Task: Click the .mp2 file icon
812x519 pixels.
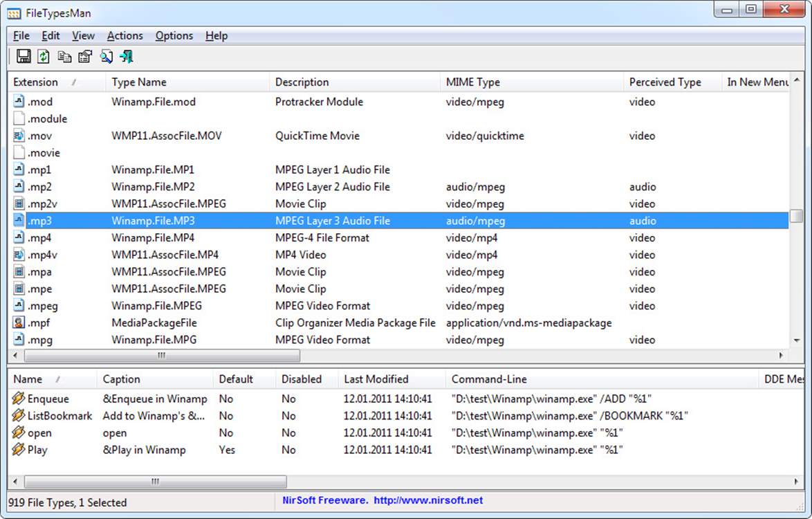Action: click(x=19, y=186)
